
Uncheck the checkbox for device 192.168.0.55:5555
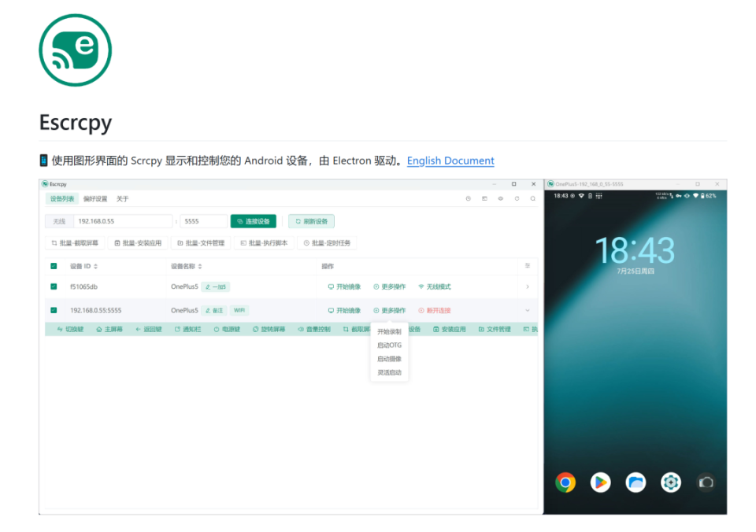coord(53,310)
